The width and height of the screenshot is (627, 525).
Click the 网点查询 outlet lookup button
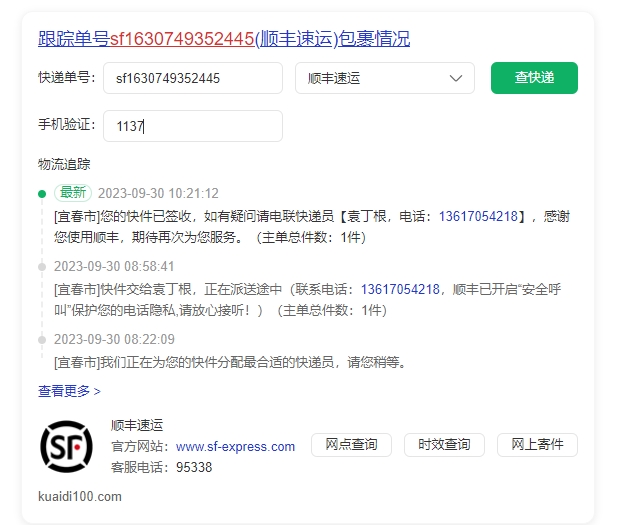[351, 445]
